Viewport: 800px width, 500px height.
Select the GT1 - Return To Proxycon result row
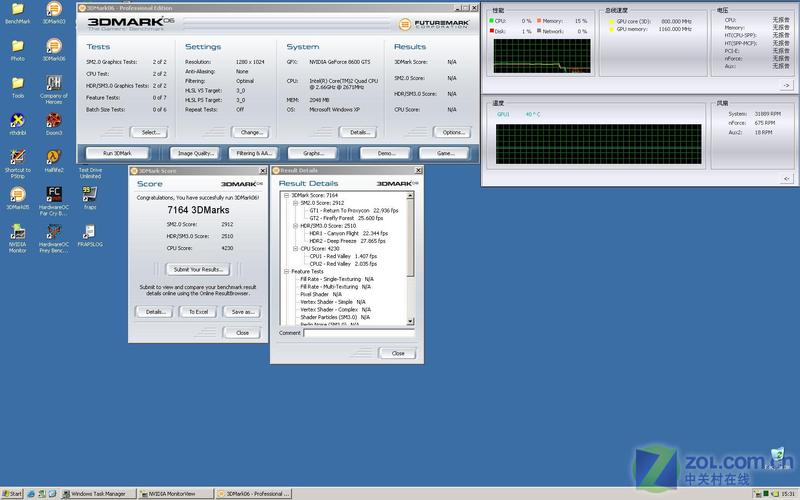pyautogui.click(x=354, y=211)
